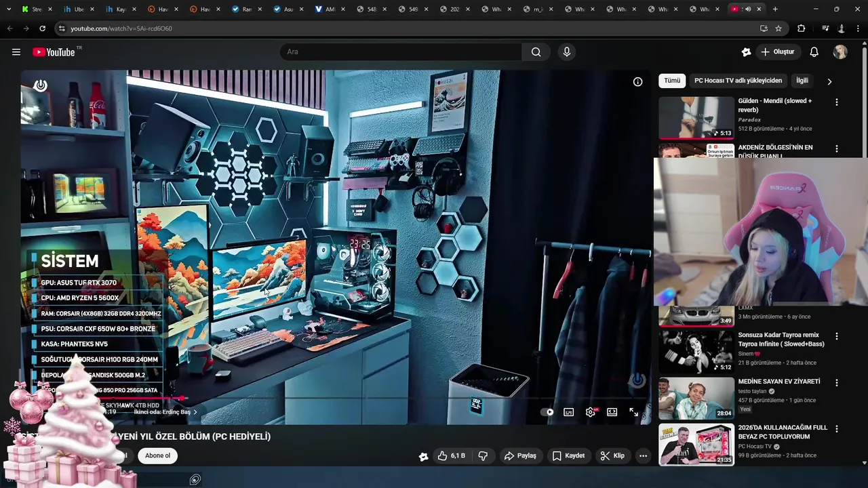868x488 pixels.
Task: Go back in browser history
Action: pos(9,28)
